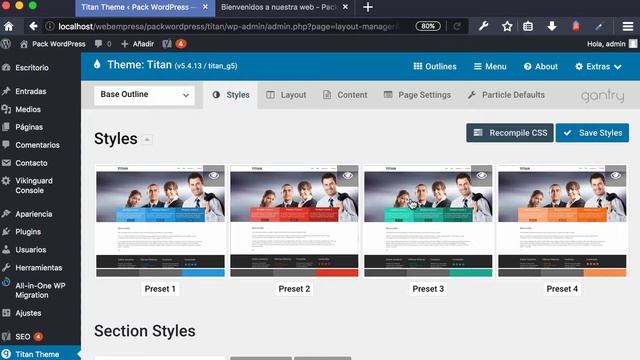Screen dimensions: 640x360
Task: Select the Preset 1 blue thumbnail
Action: pyautogui.click(x=160, y=221)
